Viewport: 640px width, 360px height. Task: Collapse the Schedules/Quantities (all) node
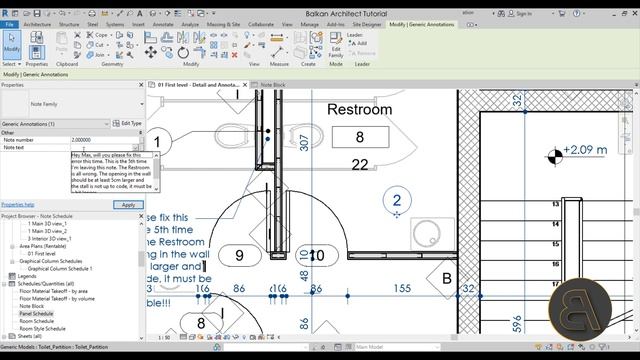(x=4, y=284)
